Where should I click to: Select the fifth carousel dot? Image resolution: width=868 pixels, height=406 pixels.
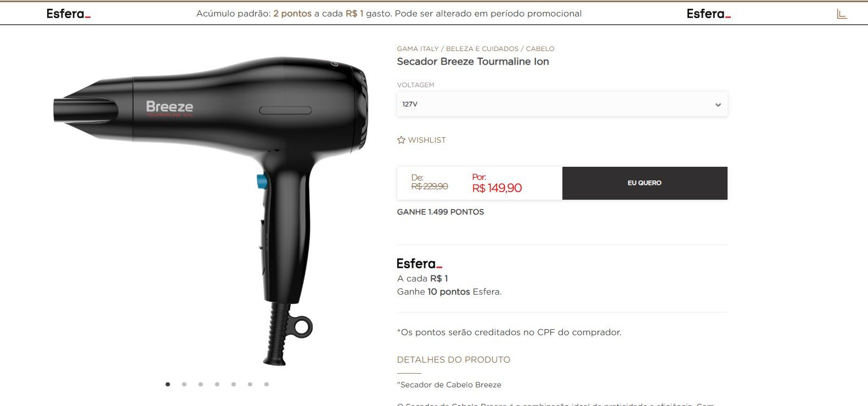point(233,384)
